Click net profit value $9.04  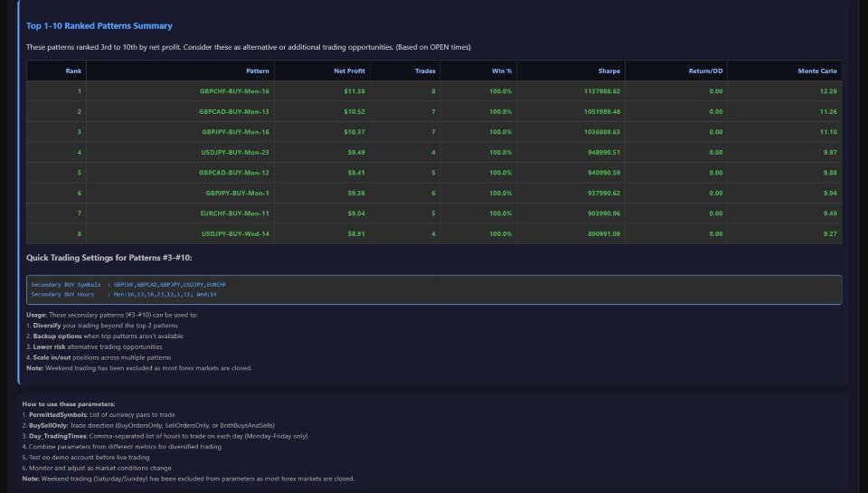pyautogui.click(x=356, y=213)
